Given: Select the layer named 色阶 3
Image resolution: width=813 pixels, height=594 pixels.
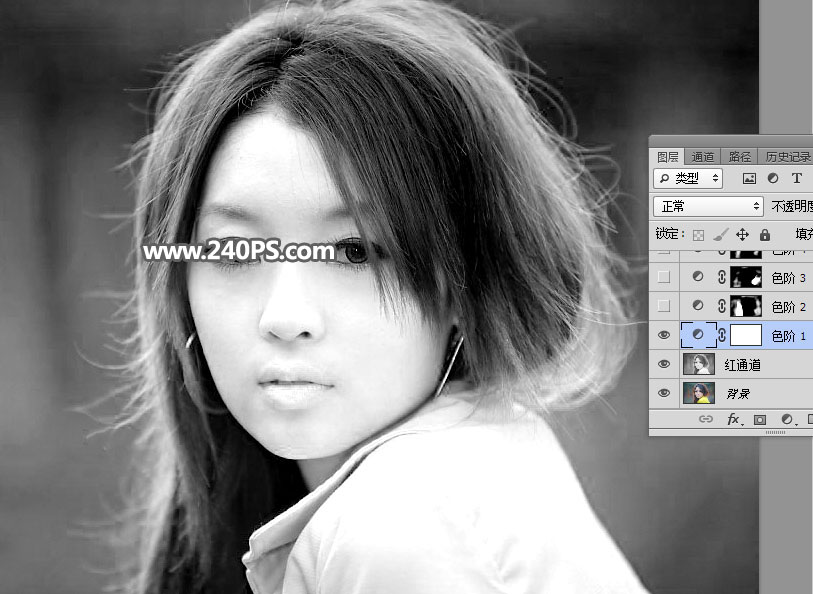Looking at the screenshot, I should coord(789,278).
